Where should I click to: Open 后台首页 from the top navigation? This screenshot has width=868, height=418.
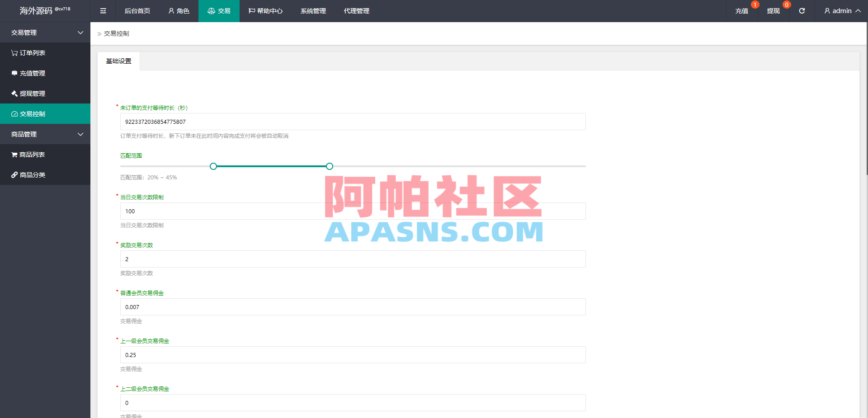point(137,11)
